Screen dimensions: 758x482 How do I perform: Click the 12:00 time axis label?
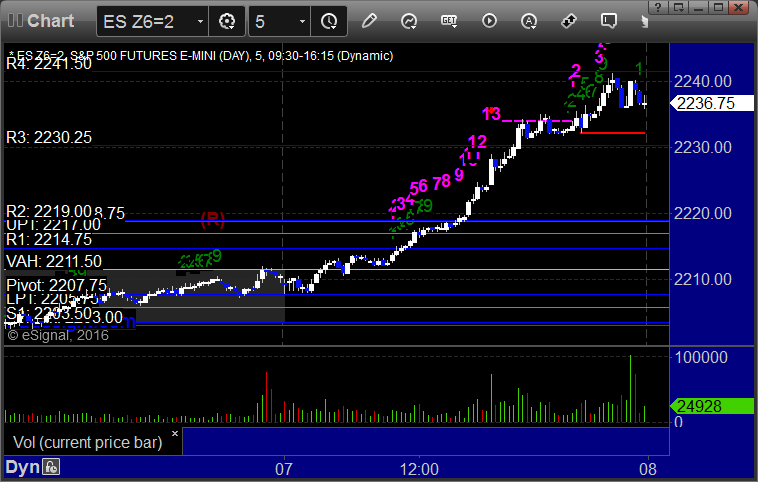419,469
